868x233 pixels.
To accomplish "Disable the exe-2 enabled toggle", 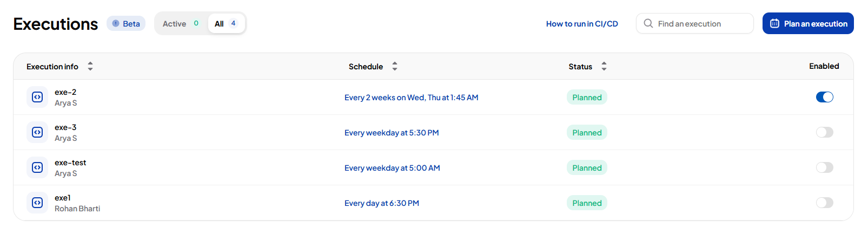I will point(824,97).
